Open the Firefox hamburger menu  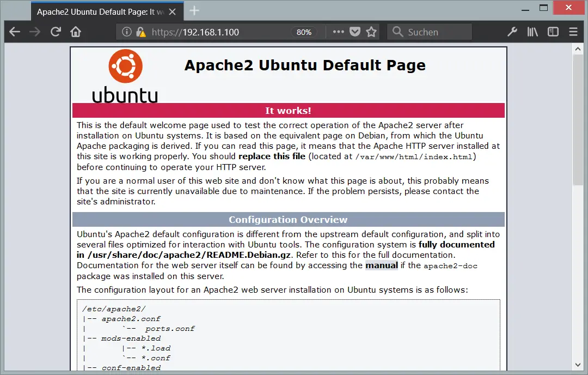[x=573, y=32]
